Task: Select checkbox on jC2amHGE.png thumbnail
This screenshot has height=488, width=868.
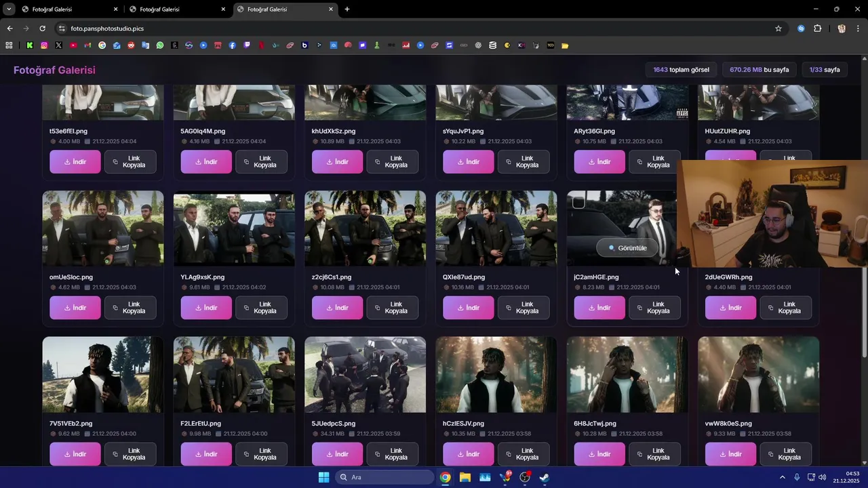Action: tap(578, 202)
